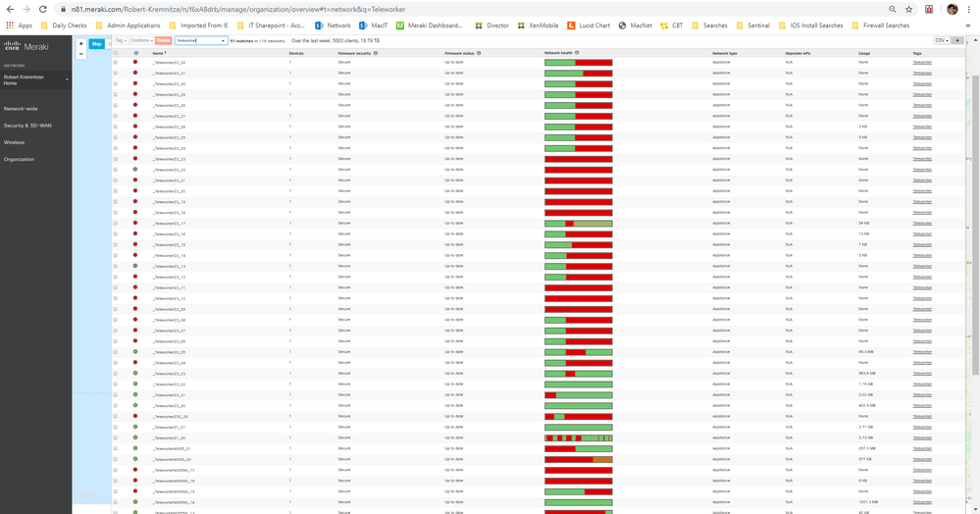Toggle the select-all checkbox in the table header
Viewport: 980px width, 514px height.
tap(116, 53)
